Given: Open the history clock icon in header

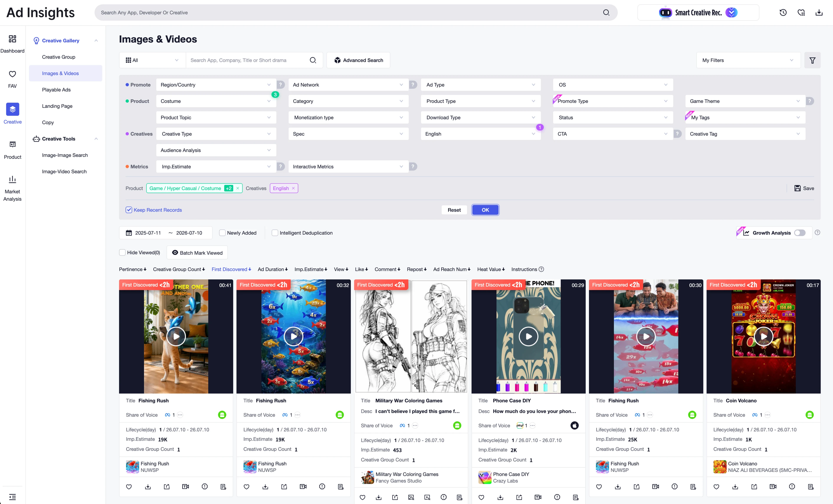Looking at the screenshot, I should coord(783,13).
